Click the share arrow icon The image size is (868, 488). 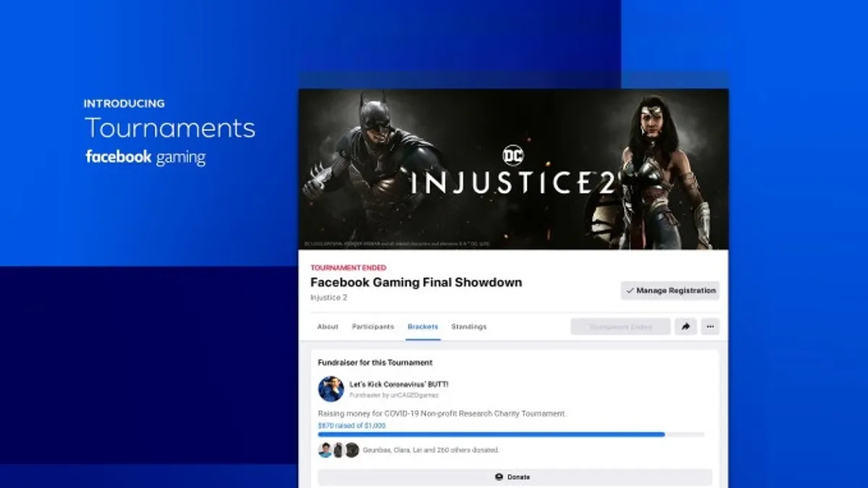(x=685, y=327)
